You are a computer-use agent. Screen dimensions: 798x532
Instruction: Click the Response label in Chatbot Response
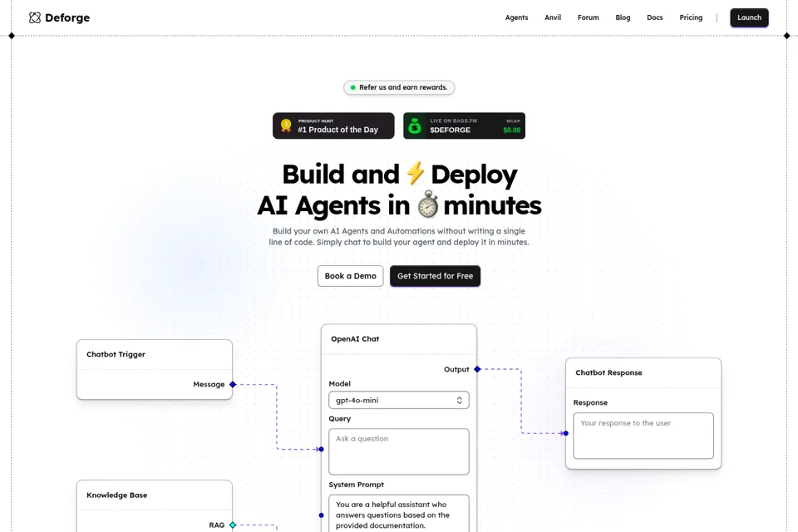tap(590, 402)
